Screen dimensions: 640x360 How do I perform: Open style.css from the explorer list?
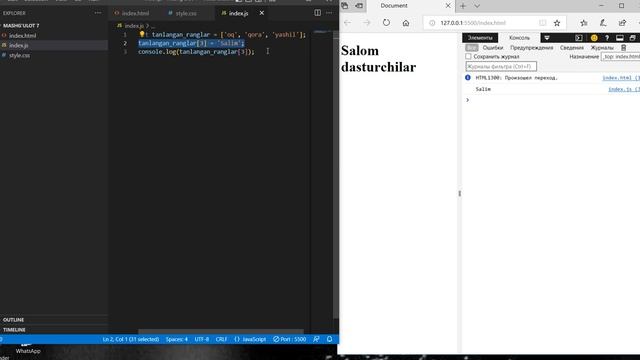click(19, 55)
